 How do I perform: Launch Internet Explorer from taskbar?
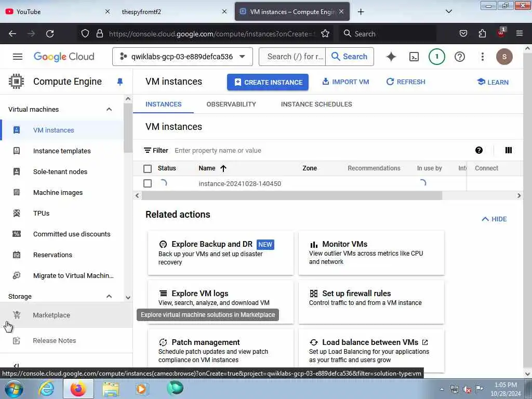pyautogui.click(x=46, y=389)
